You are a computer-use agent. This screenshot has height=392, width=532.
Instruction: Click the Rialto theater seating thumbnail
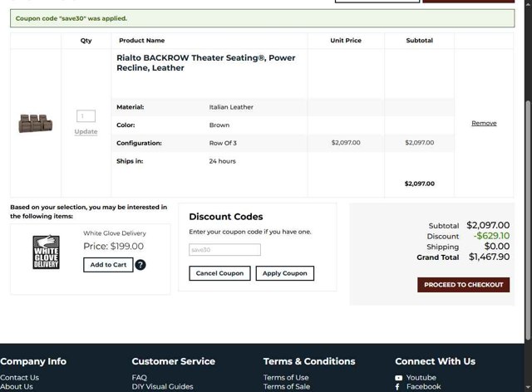pyautogui.click(x=36, y=123)
